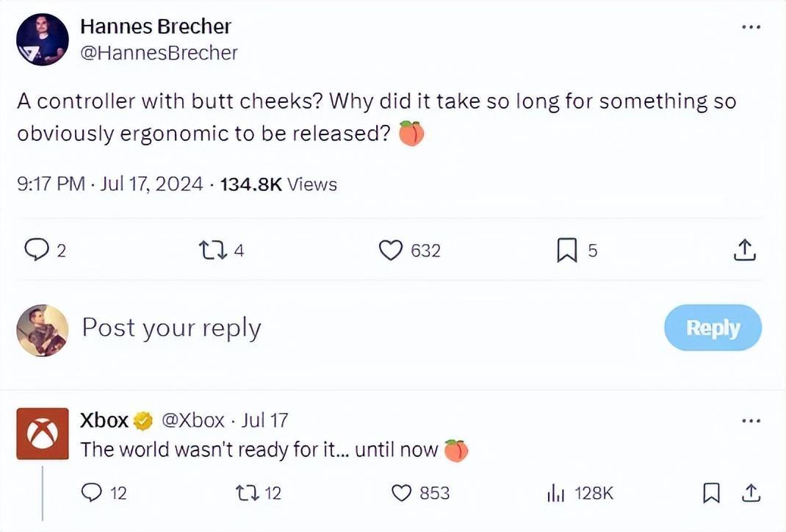Open the Xbox account avatar
Viewport: 786px width, 532px height.
(x=43, y=434)
